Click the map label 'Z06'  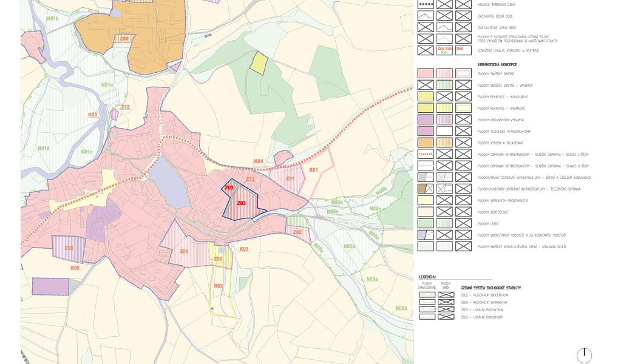point(69,248)
